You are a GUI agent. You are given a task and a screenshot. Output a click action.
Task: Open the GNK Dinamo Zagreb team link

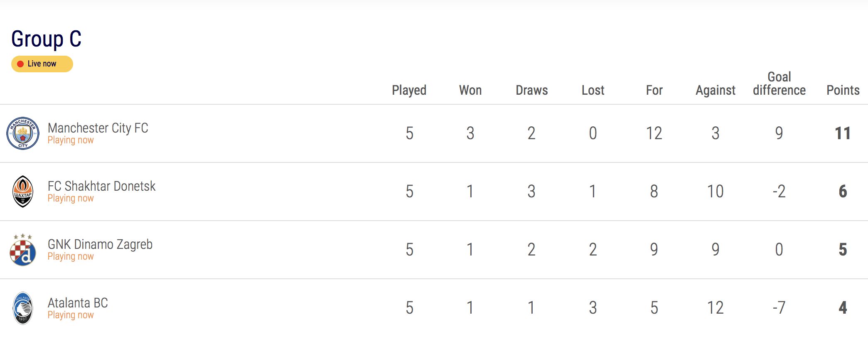pos(100,244)
